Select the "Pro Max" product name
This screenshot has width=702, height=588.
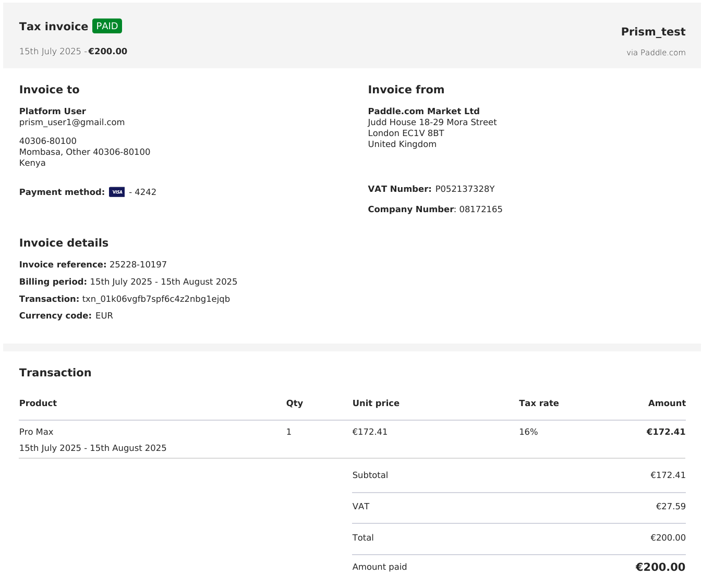point(37,432)
